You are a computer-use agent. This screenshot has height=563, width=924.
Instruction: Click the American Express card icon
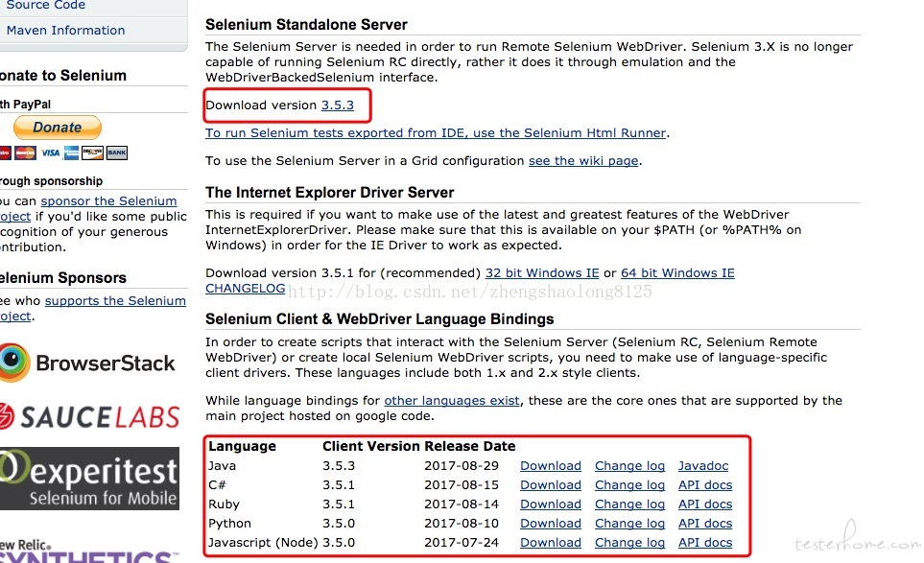tap(71, 153)
